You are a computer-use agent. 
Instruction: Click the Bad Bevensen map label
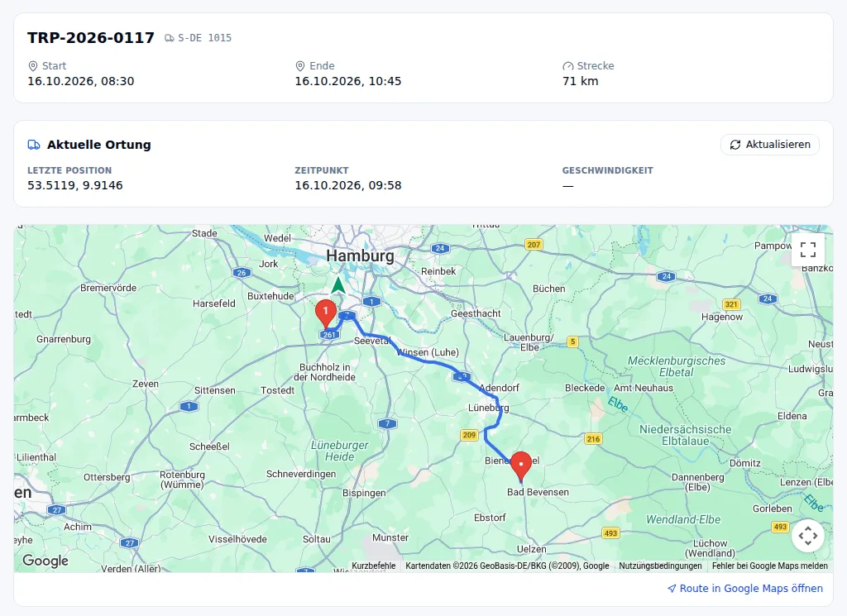538,492
